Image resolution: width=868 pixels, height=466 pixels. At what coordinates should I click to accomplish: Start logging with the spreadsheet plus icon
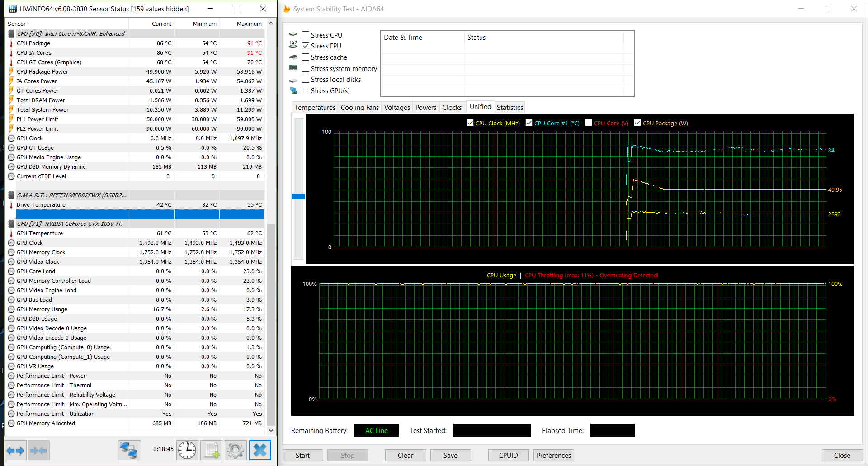pos(212,450)
